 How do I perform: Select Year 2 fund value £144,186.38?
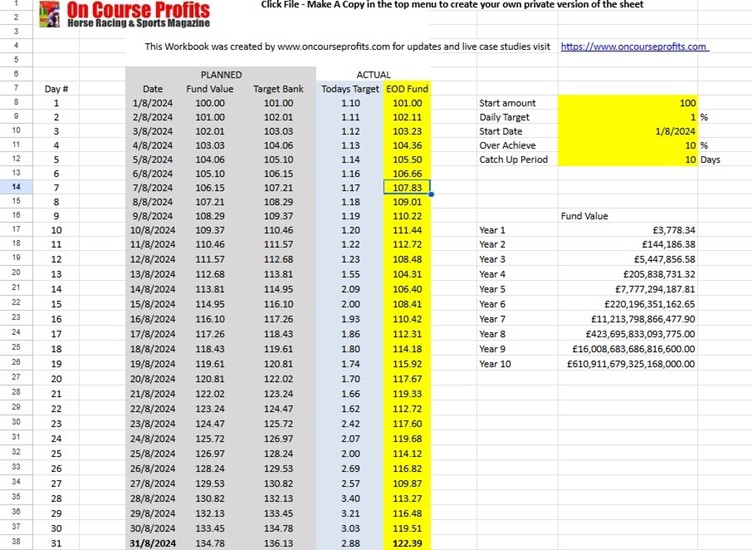tap(627, 244)
